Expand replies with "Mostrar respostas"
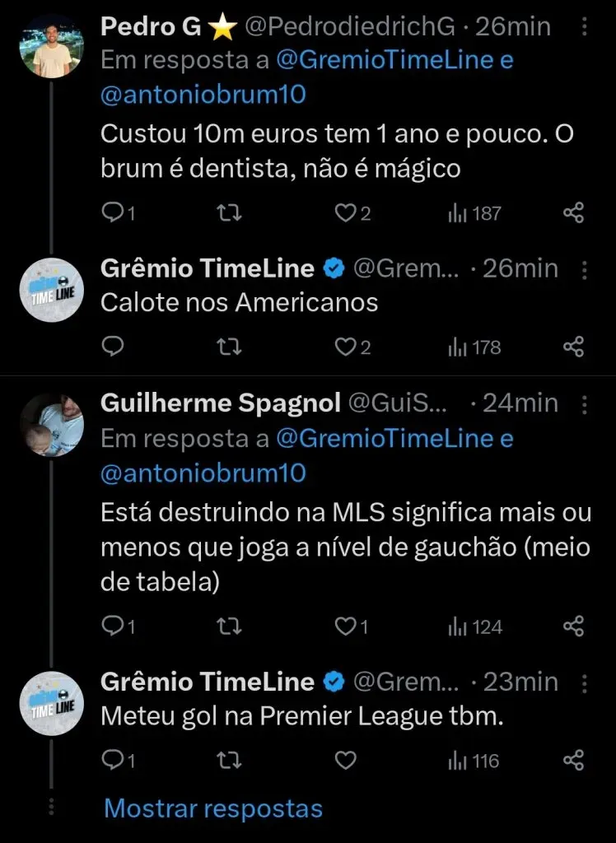616x843 pixels. 213,808
